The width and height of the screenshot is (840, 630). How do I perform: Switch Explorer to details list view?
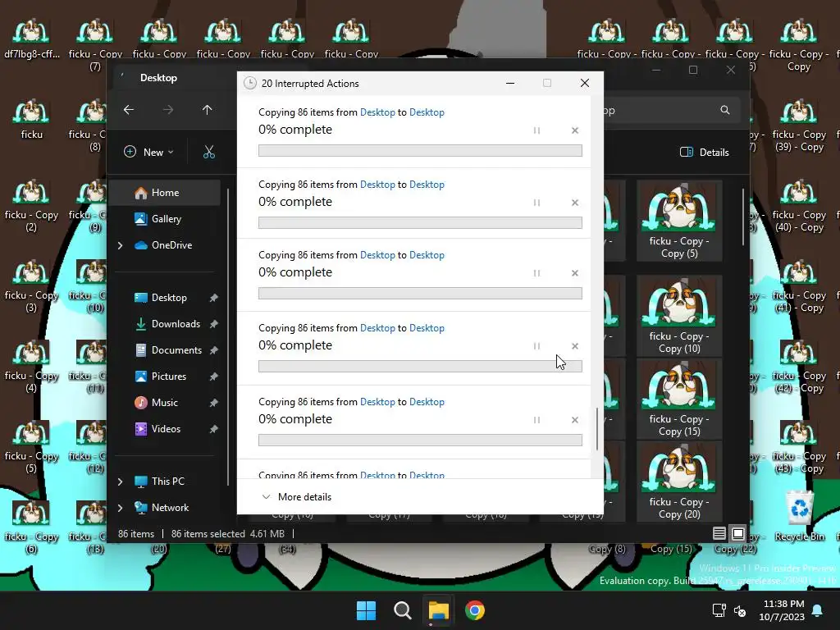pyautogui.click(x=719, y=533)
